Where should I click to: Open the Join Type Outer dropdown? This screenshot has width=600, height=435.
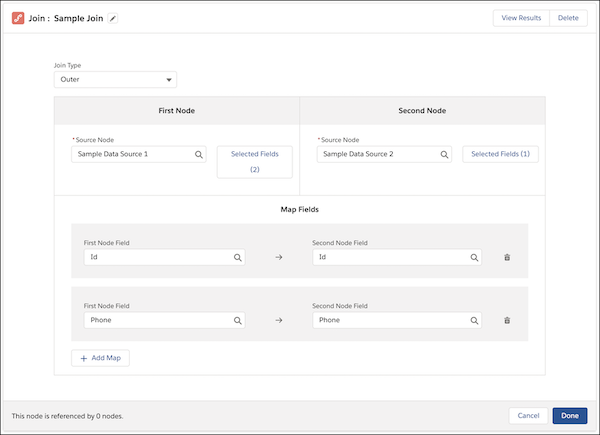coord(115,80)
